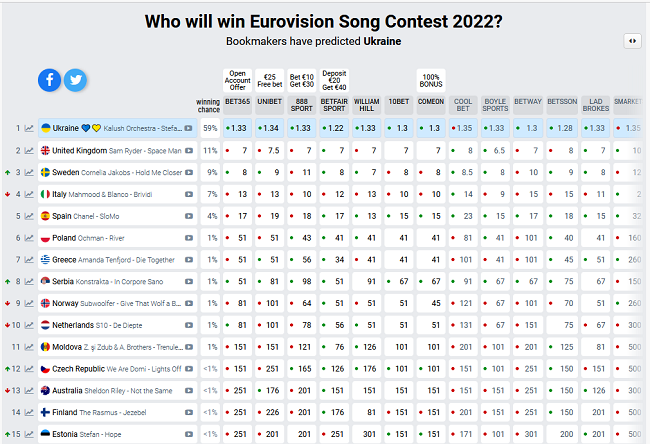650x444 pixels.
Task: Claim the '100% BONUS' ComeOn offer
Action: point(432,79)
